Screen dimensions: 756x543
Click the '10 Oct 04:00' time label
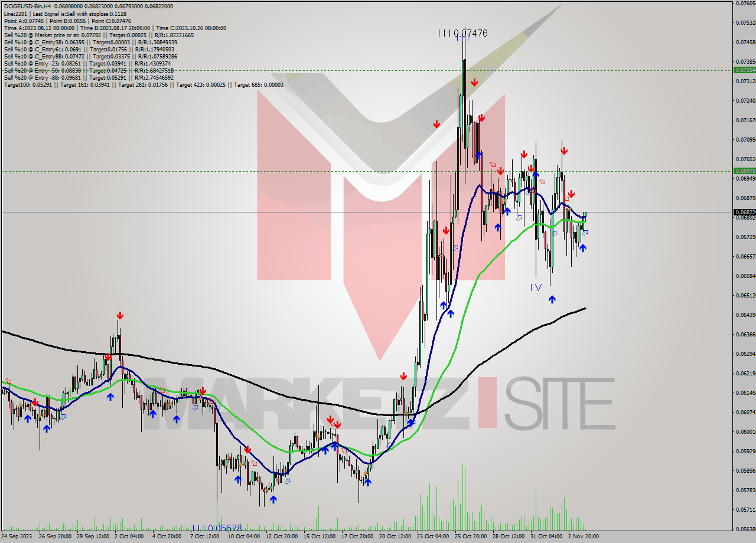pyautogui.click(x=243, y=537)
